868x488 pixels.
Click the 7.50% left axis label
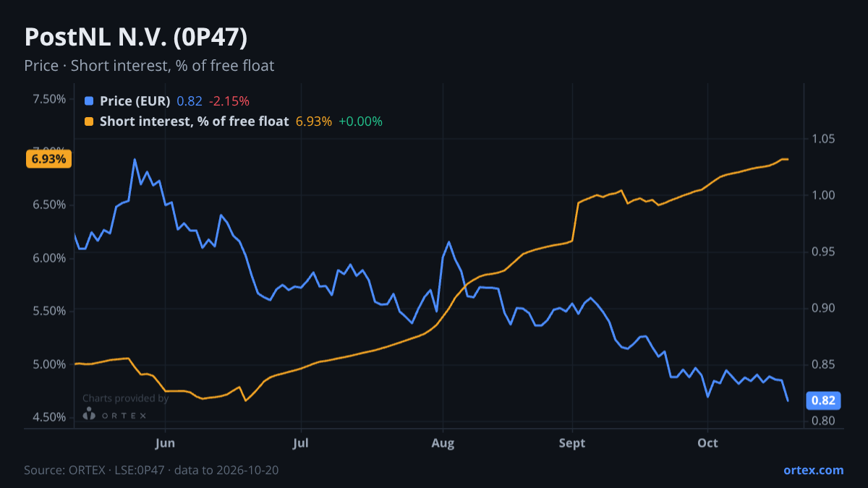click(51, 99)
